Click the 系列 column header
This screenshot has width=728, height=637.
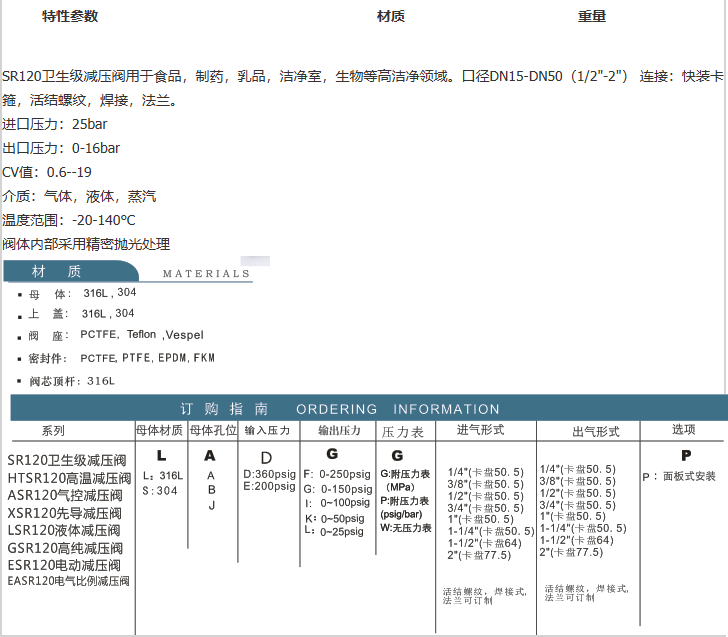click(x=53, y=431)
